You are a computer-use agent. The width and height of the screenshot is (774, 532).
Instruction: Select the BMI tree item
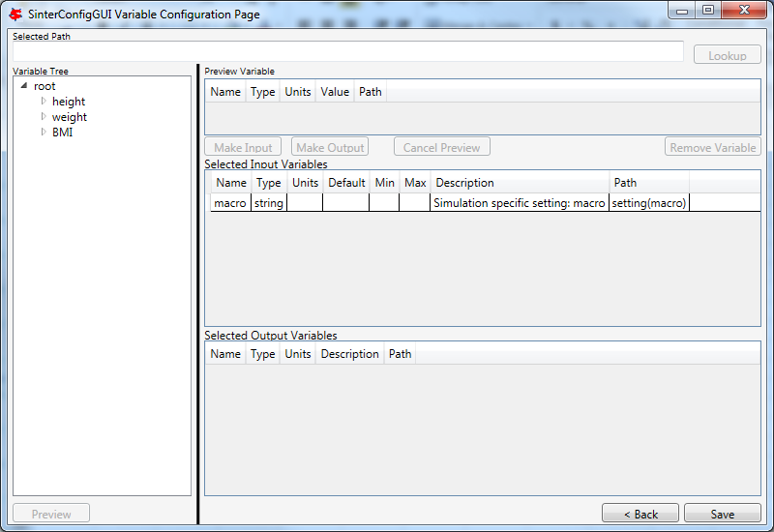[x=62, y=133]
